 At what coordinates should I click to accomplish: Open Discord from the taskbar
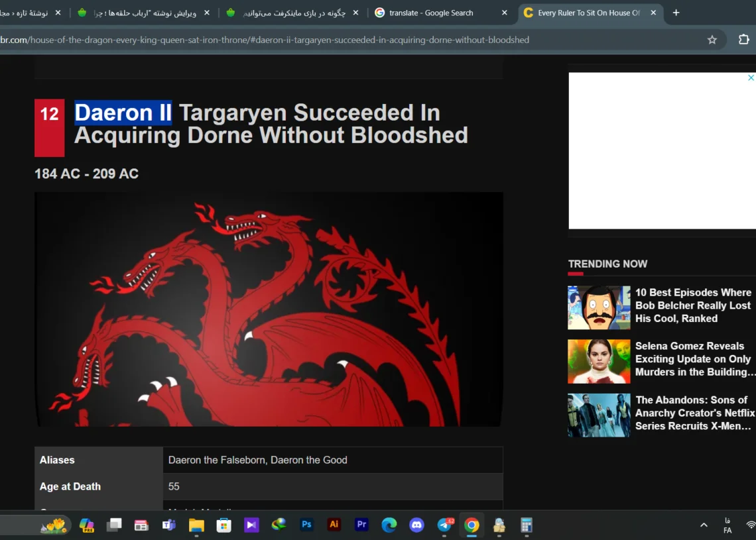coord(416,525)
